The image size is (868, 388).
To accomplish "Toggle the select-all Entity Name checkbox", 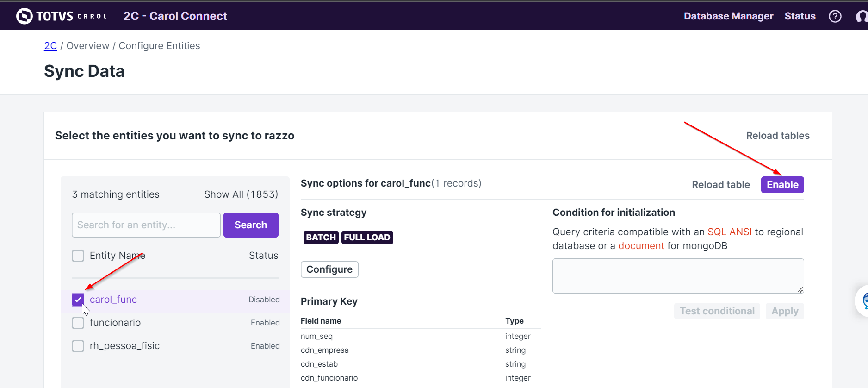I will point(78,256).
